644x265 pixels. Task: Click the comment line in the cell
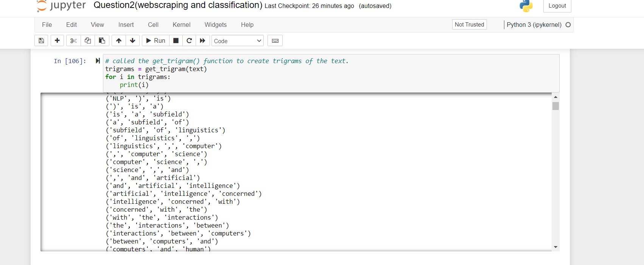click(227, 61)
